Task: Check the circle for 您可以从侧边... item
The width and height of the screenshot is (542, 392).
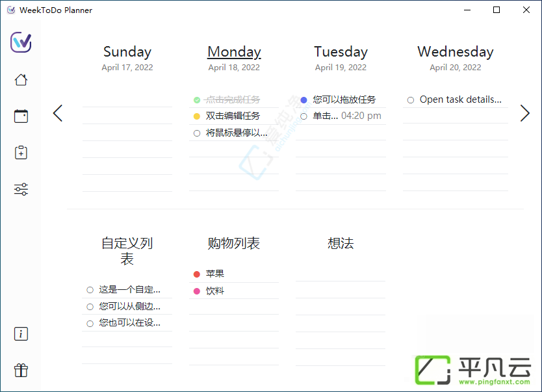Action: tap(90, 307)
